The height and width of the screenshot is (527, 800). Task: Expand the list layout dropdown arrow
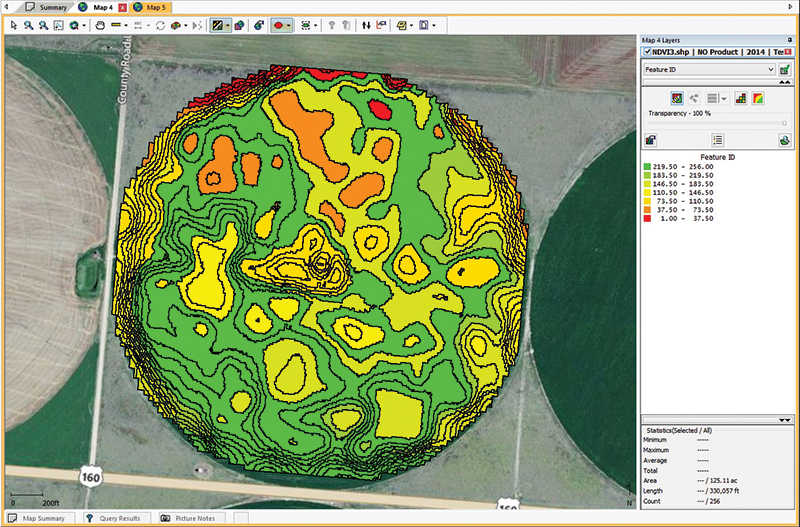tap(723, 98)
